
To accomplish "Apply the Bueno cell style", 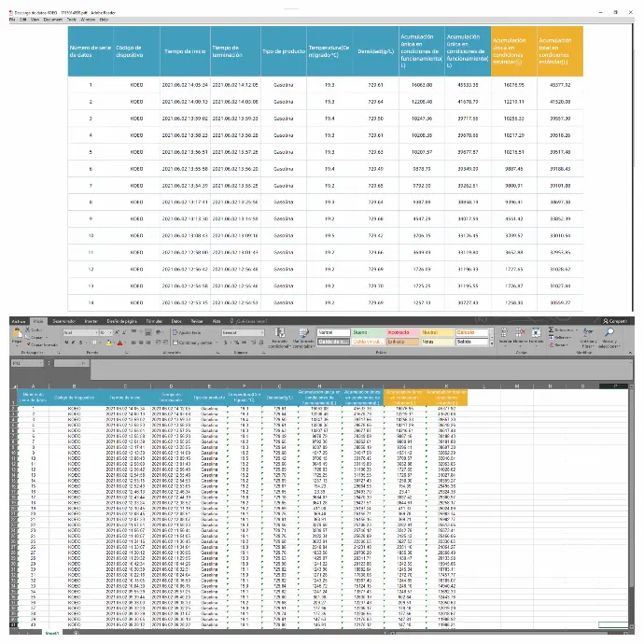I will tap(368, 332).
